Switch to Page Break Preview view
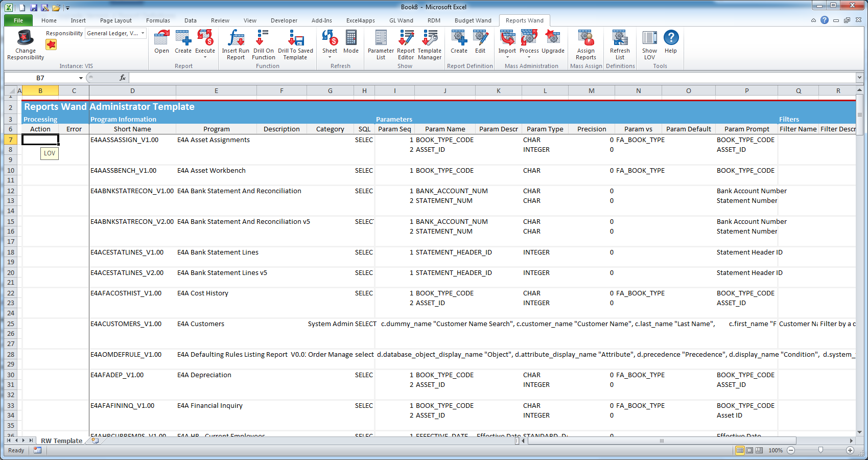Image resolution: width=868 pixels, height=460 pixels. click(759, 450)
